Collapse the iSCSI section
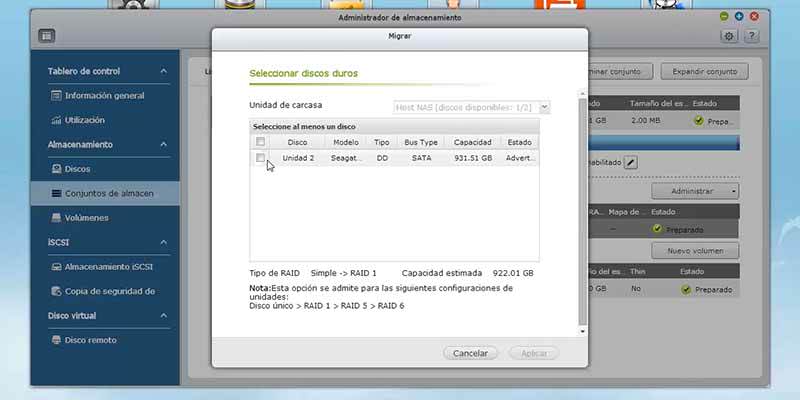 click(163, 242)
